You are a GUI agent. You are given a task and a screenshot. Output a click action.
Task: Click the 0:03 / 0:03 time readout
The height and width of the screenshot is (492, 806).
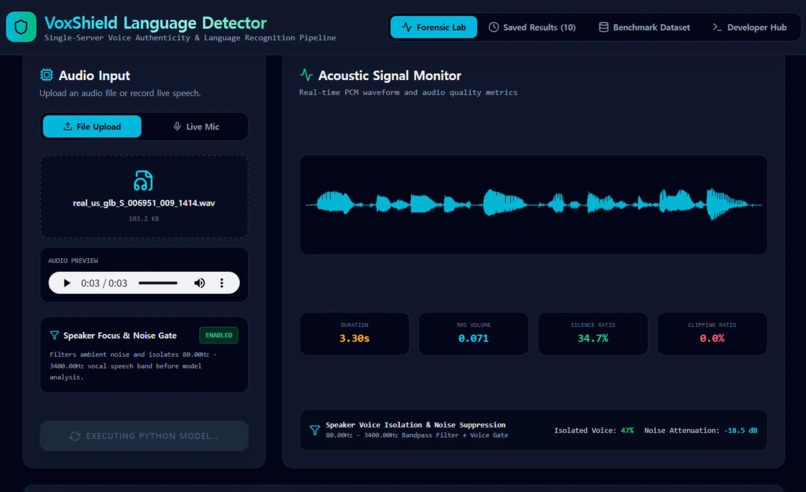coord(104,283)
